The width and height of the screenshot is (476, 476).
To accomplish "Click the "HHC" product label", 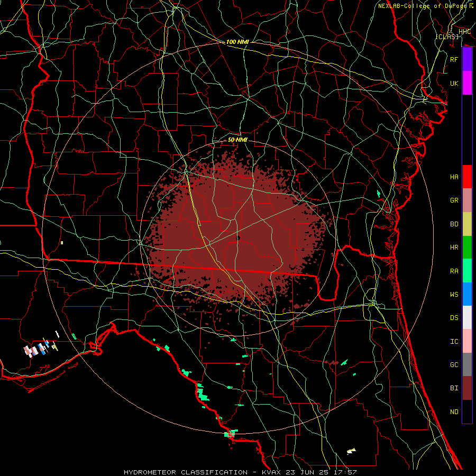I will (x=464, y=32).
